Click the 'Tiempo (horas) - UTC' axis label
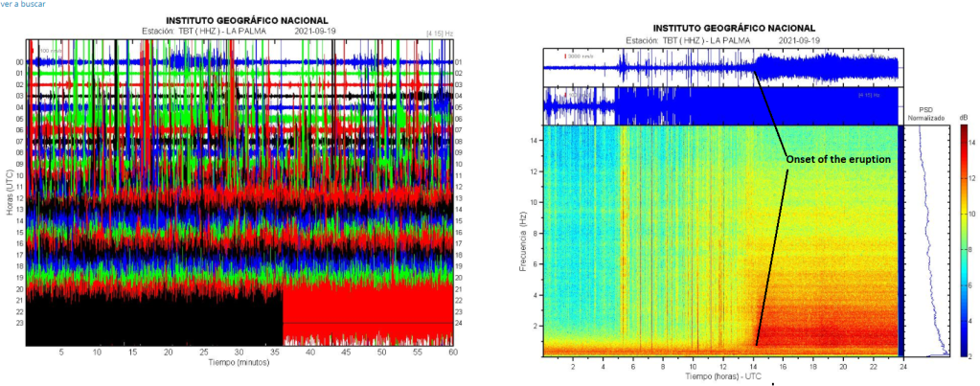 pos(721,375)
